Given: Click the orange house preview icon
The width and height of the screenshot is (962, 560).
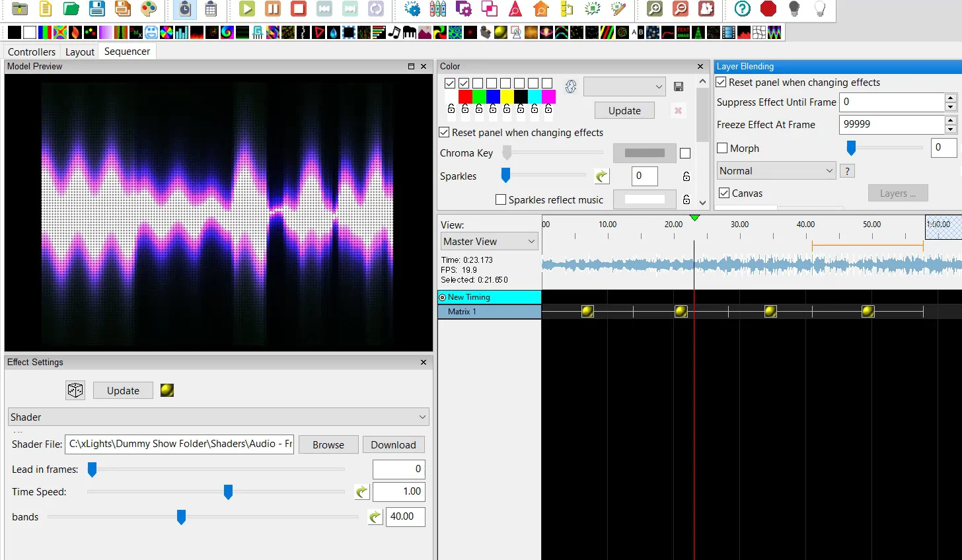Looking at the screenshot, I should pos(541,9).
